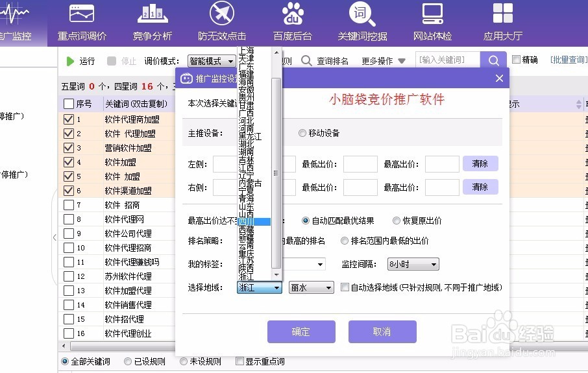The height and width of the screenshot is (373, 588).
Task: Check the 精确 checkbox
Action: (x=517, y=59)
